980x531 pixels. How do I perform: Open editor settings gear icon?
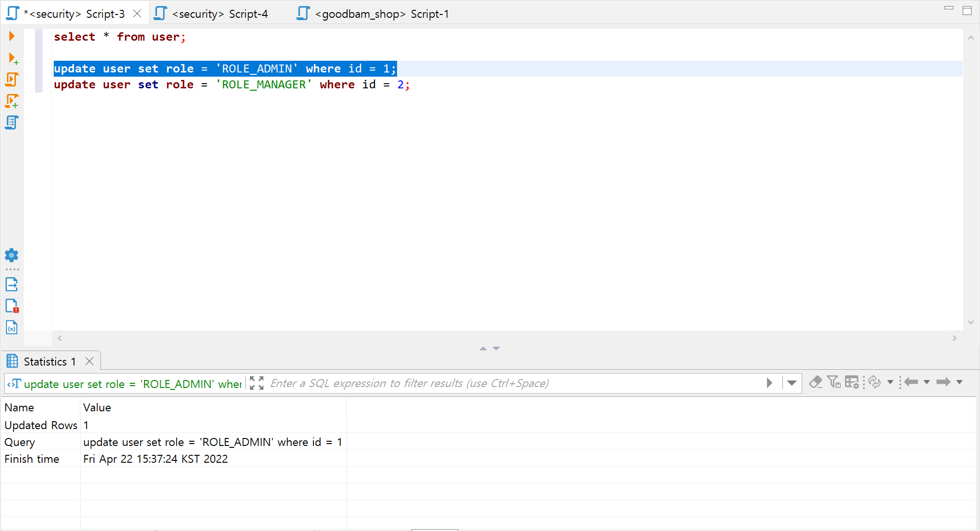tap(12, 255)
